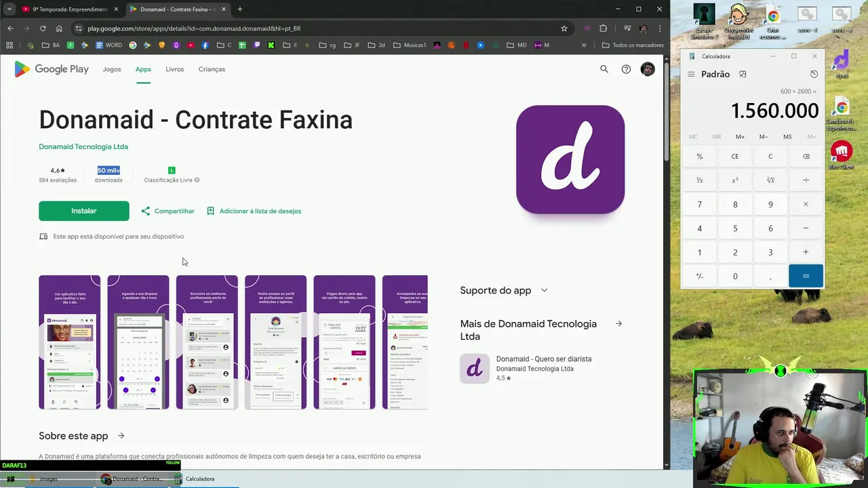Go back using Chrome back arrow
Screen dimensions: 868x488
10,28
